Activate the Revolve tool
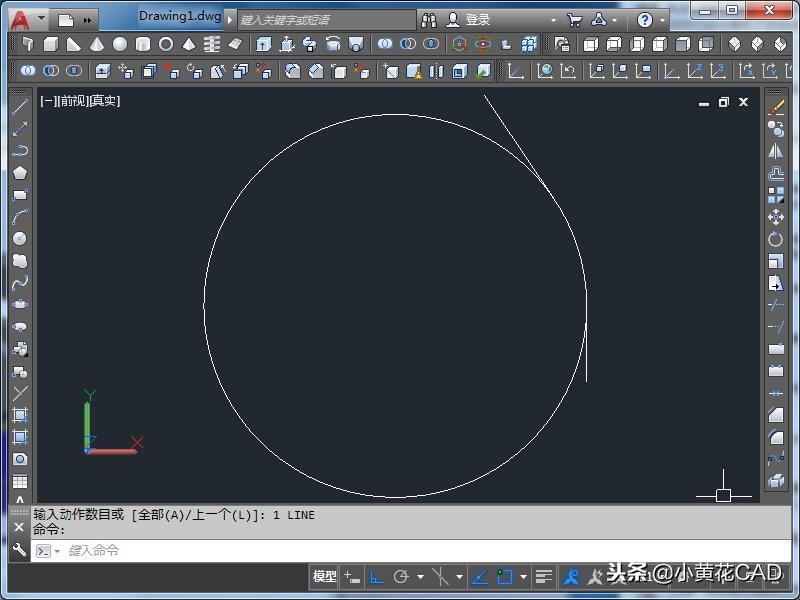 click(333, 44)
